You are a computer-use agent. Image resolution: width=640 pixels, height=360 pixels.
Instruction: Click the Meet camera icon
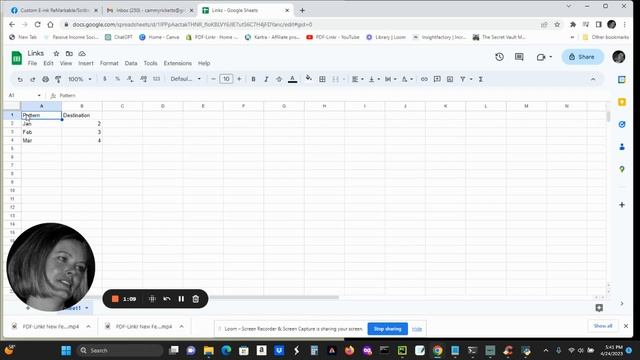(x=541, y=57)
